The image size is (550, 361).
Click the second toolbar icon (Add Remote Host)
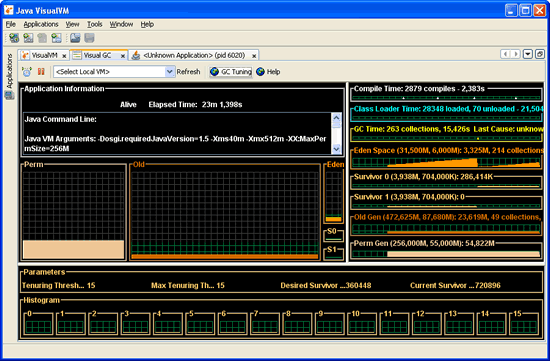(28, 38)
